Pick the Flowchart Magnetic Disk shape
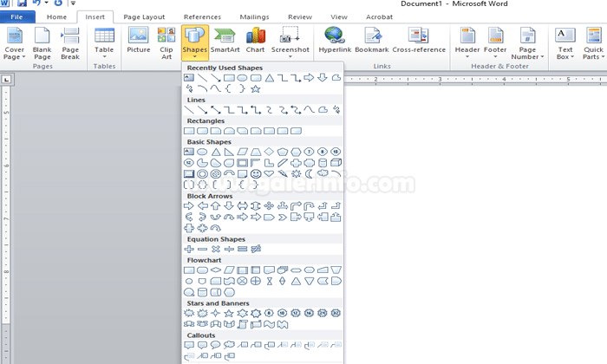Image resolution: width=607 pixels, height=364 pixels. 202,292
